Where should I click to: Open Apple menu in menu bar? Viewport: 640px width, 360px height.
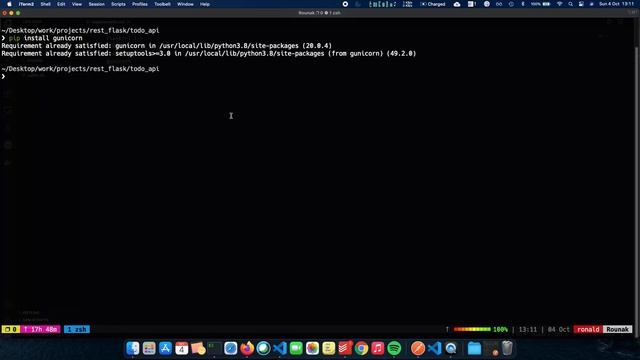point(9,4)
